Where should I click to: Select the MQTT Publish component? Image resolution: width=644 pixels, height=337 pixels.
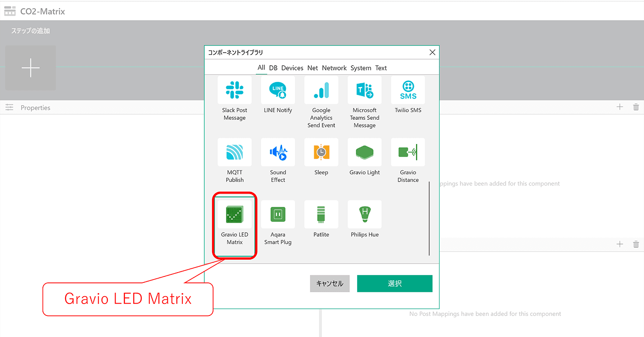(x=234, y=161)
